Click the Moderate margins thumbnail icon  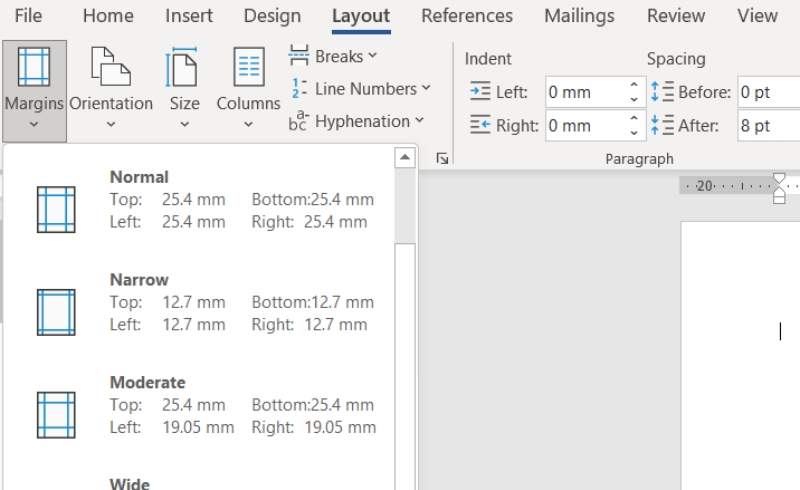coord(56,415)
